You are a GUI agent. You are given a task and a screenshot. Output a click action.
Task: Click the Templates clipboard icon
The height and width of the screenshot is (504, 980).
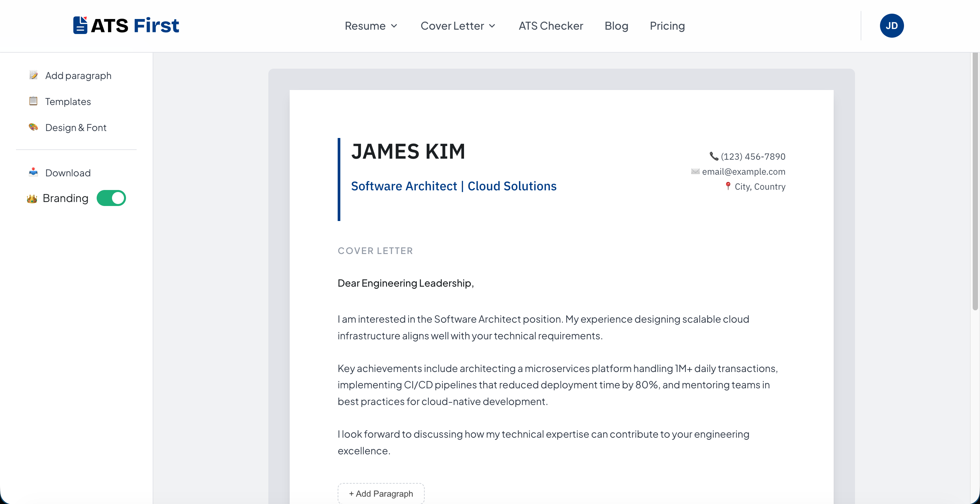tap(33, 101)
